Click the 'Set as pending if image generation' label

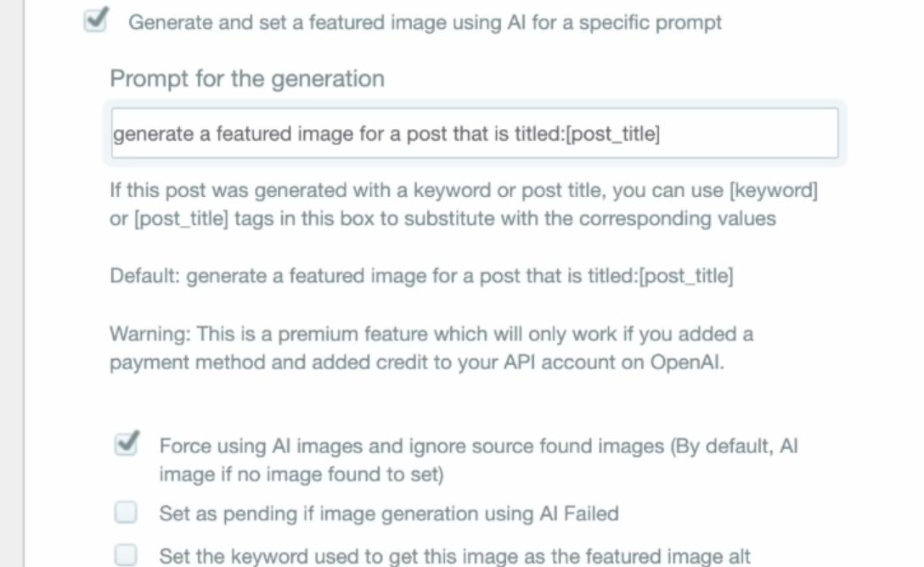pyautogui.click(x=389, y=514)
